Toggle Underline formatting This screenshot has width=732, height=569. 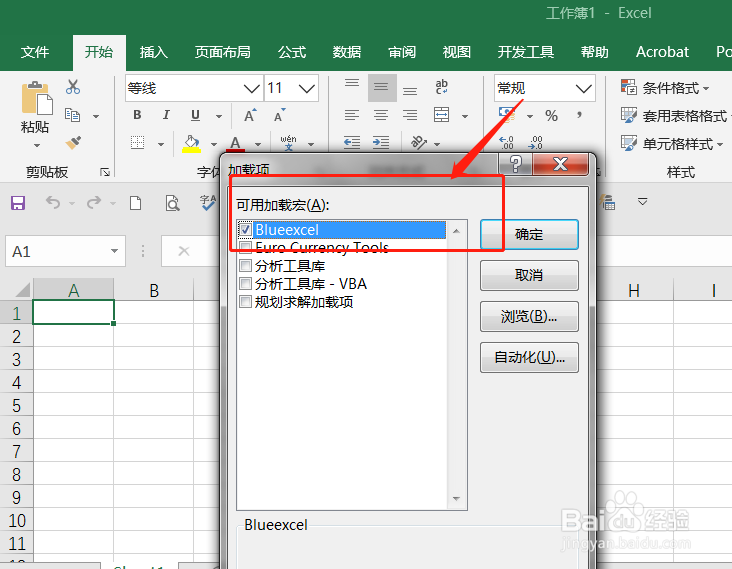(195, 115)
